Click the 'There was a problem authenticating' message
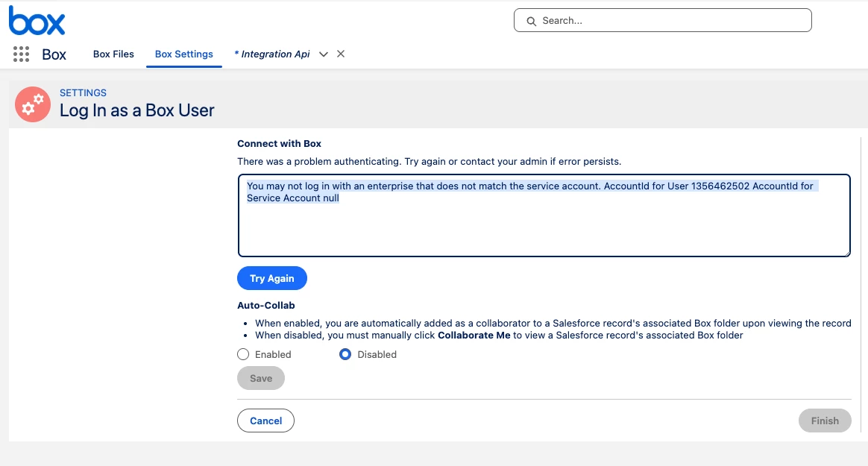This screenshot has height=466, width=868. [x=429, y=162]
